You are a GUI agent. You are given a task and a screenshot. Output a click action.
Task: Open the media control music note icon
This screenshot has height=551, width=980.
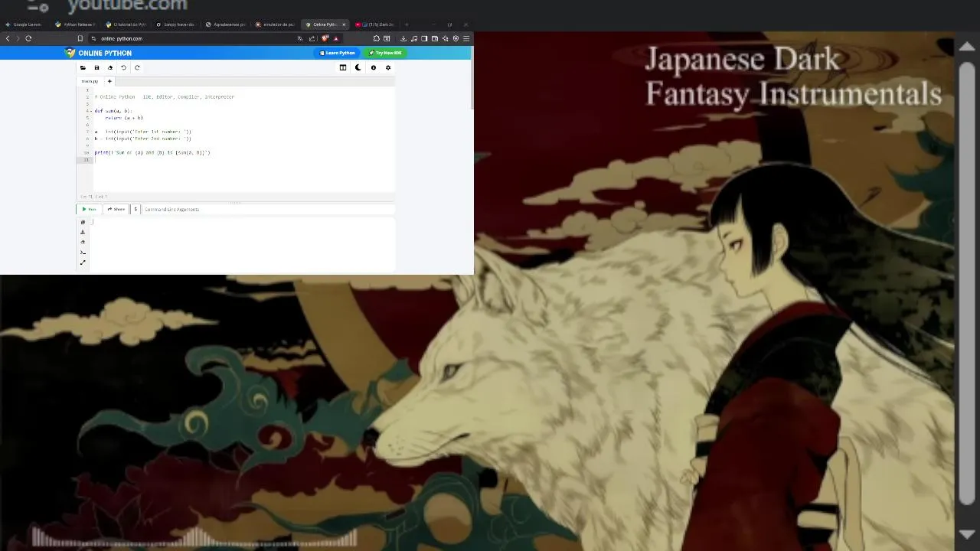point(414,38)
